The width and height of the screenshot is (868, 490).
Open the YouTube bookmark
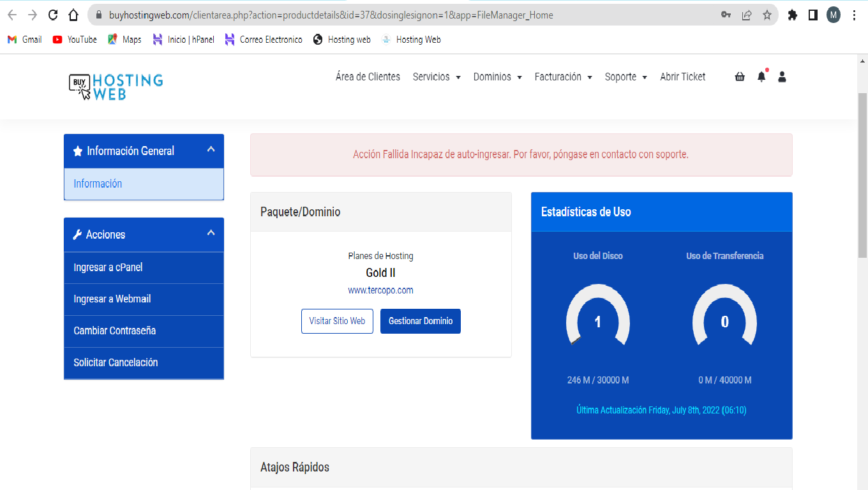pos(75,40)
